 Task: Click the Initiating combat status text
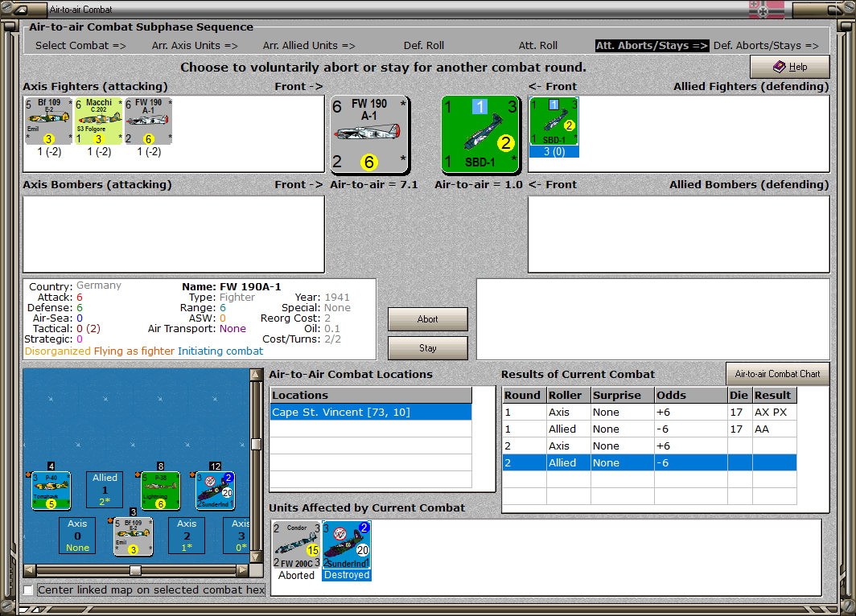[x=220, y=351]
